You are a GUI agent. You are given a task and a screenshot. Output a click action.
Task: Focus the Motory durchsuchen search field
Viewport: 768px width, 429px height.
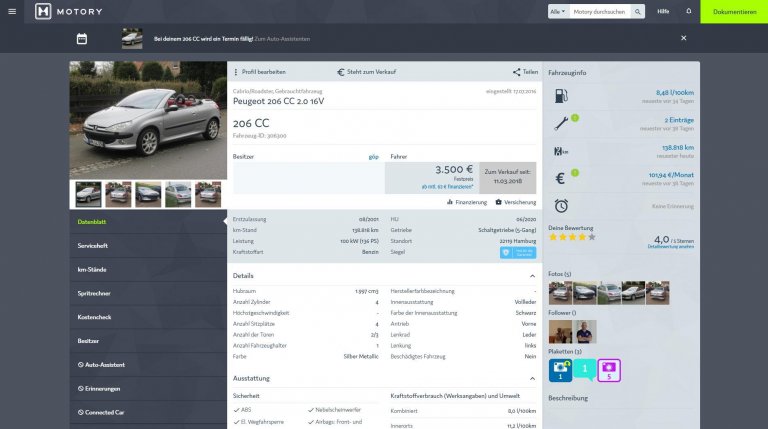(600, 12)
